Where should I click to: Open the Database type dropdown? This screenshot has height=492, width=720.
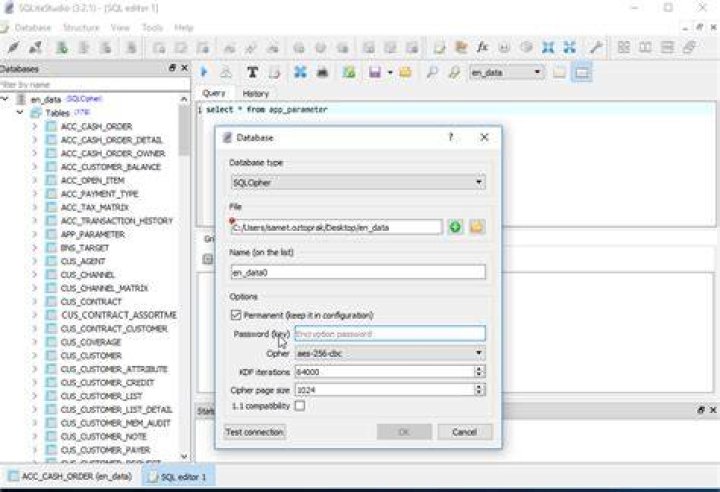(x=358, y=182)
